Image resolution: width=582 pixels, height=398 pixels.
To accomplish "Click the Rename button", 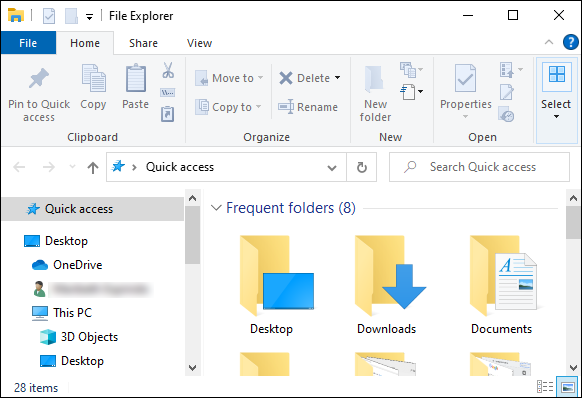I will (x=308, y=107).
